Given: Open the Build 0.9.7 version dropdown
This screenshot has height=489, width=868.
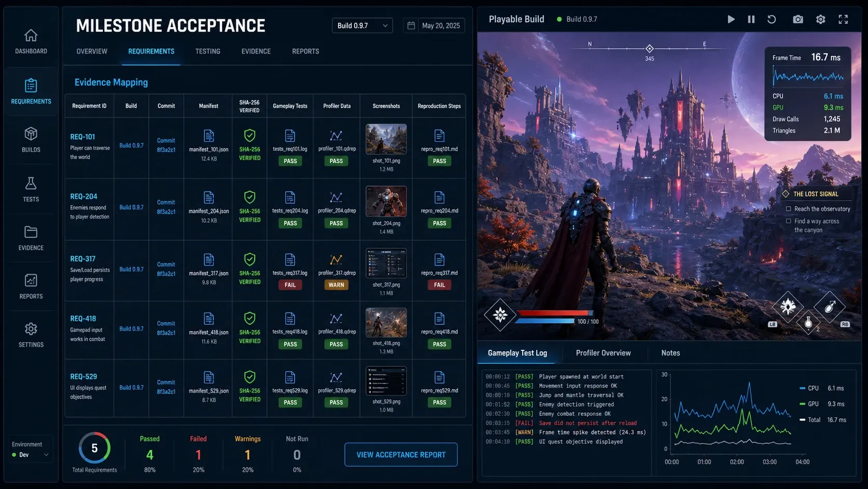Looking at the screenshot, I should [362, 25].
